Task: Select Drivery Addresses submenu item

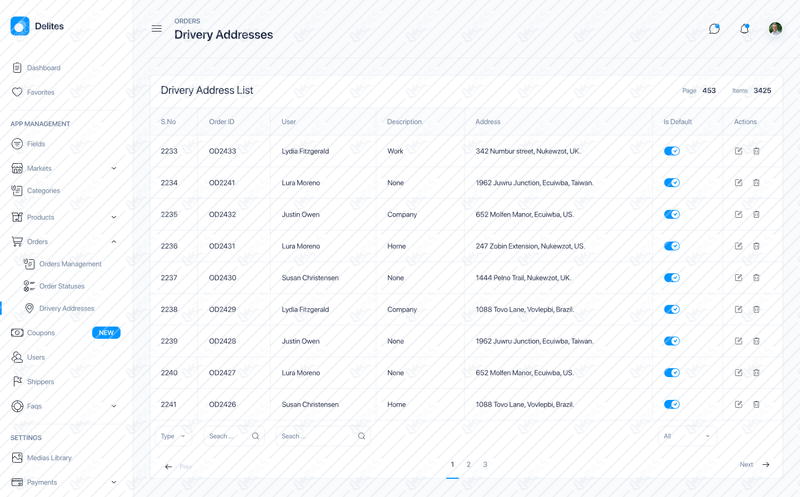Action: pos(59,308)
